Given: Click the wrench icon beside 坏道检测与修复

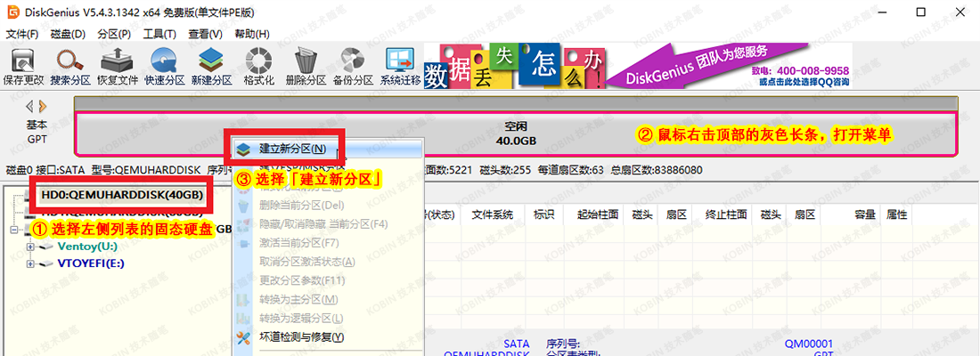Looking at the screenshot, I should (x=244, y=337).
